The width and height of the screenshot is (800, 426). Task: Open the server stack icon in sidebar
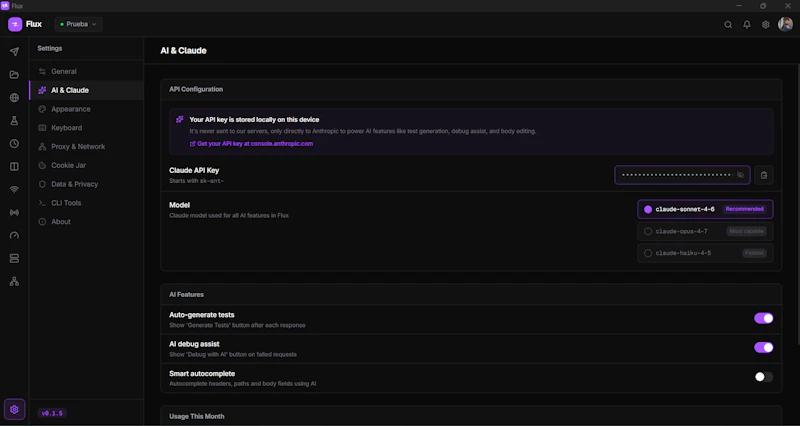click(14, 258)
